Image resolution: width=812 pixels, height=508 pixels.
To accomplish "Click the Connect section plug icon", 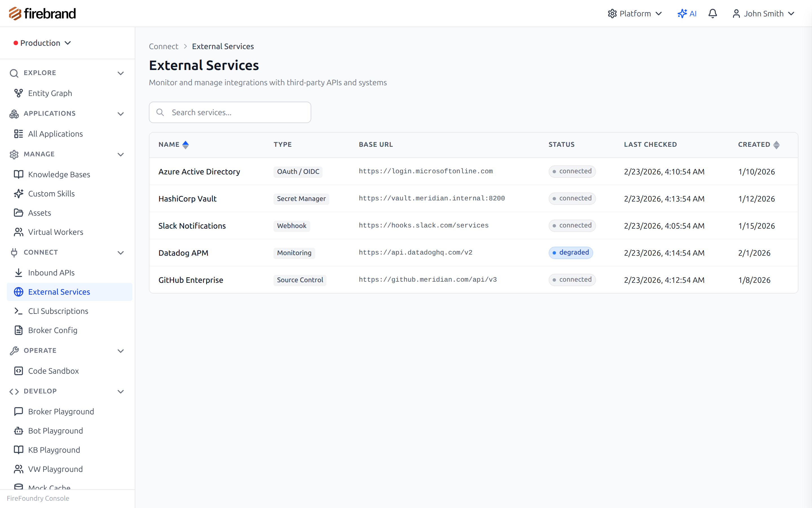I will click(x=14, y=252).
